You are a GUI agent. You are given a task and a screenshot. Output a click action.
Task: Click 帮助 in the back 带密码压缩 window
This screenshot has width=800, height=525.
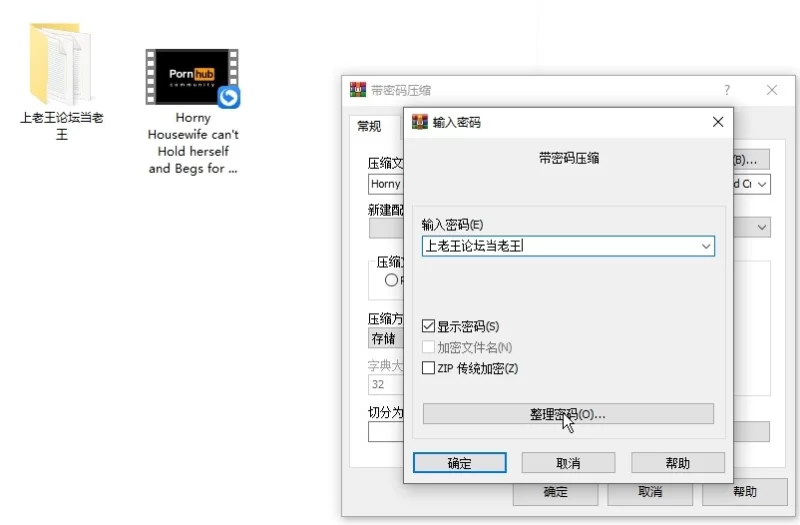click(x=744, y=492)
